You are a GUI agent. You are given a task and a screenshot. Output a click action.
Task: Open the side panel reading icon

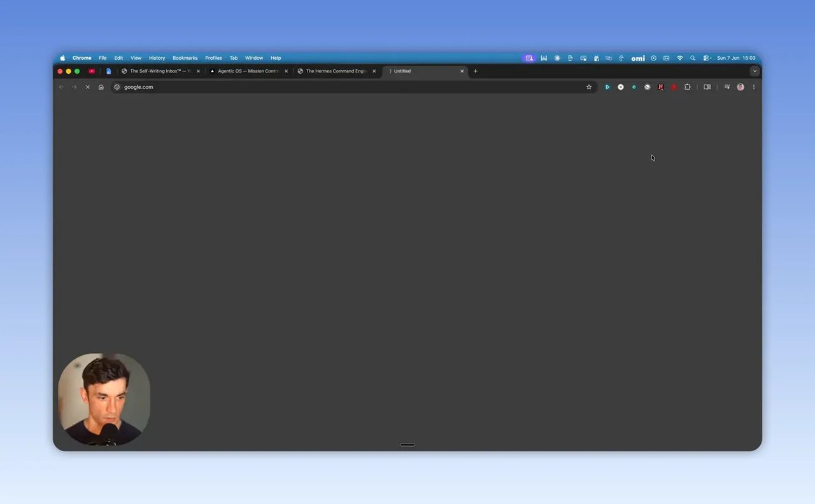point(707,87)
